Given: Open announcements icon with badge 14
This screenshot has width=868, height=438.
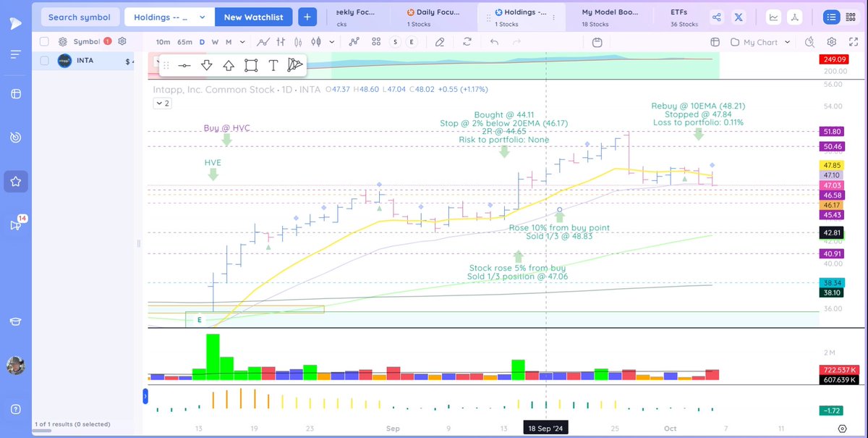Looking at the screenshot, I should coord(17,224).
